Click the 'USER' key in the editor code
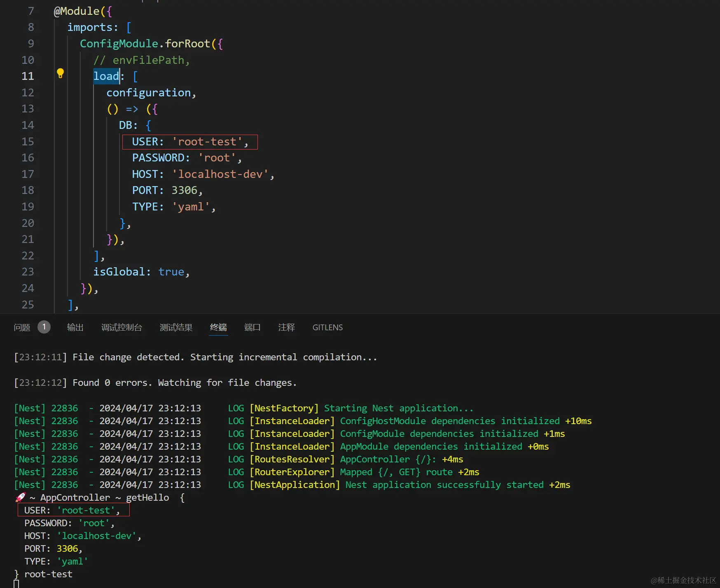 145,142
